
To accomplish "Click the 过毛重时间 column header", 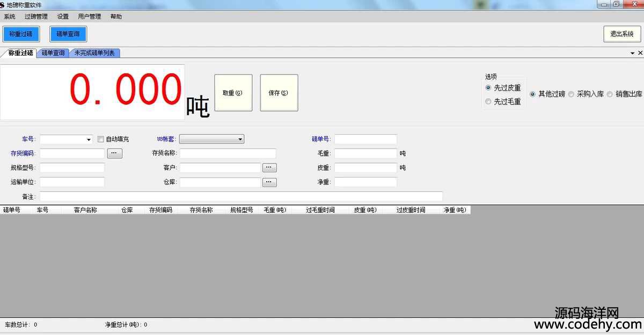I will coord(320,210).
